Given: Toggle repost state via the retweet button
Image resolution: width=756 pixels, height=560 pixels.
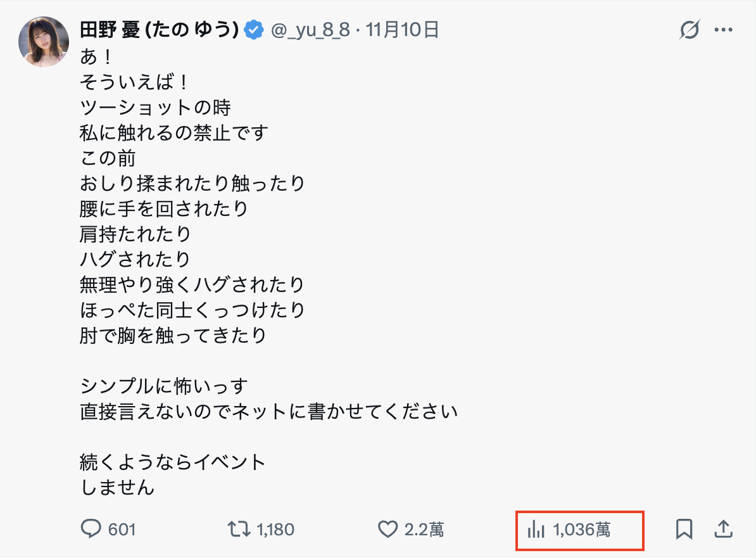Looking at the screenshot, I should coord(240,529).
